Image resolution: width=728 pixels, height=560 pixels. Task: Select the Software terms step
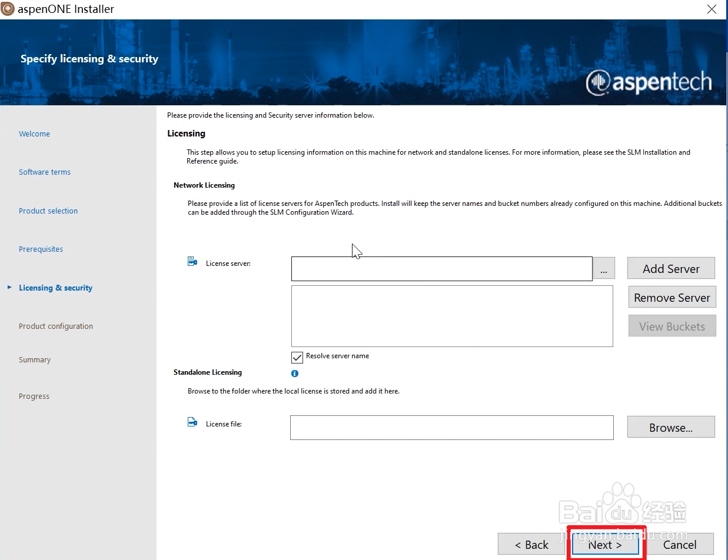[x=45, y=172]
